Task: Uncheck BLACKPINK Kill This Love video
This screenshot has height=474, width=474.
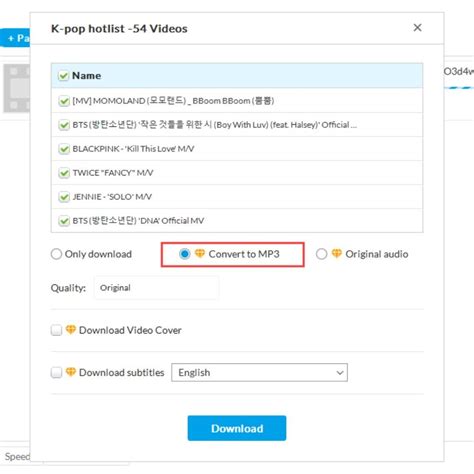Action: click(63, 149)
